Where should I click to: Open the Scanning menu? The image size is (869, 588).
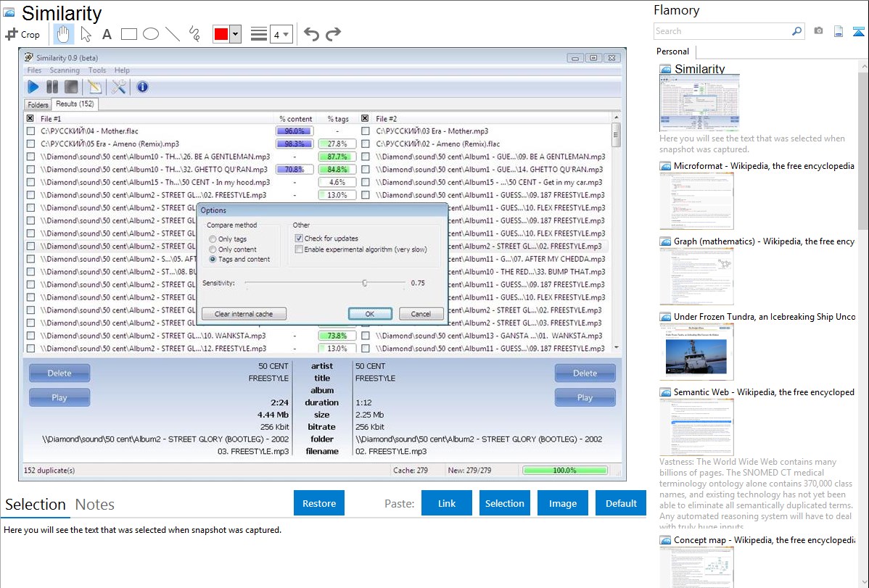point(65,70)
